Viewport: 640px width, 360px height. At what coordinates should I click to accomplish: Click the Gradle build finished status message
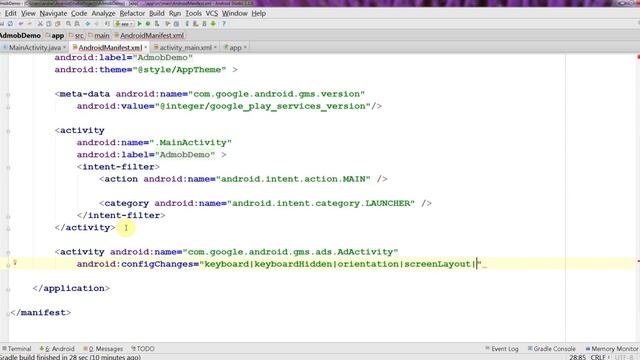pyautogui.click(x=70, y=357)
